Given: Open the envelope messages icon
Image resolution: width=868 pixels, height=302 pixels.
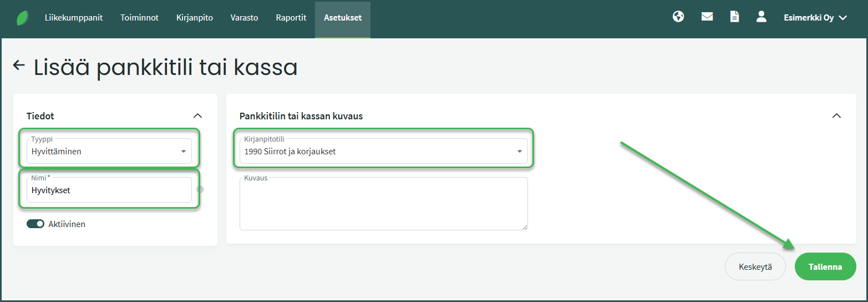Looking at the screenshot, I should pos(707,17).
